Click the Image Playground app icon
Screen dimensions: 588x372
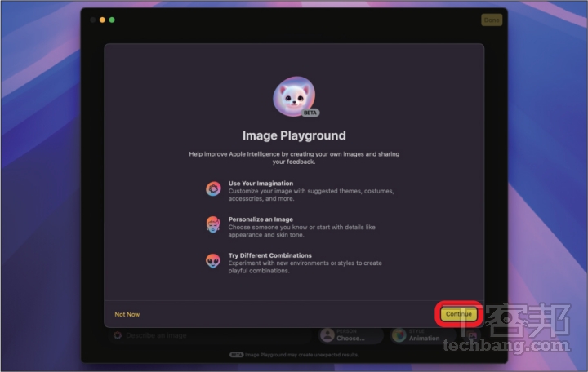[x=294, y=96]
